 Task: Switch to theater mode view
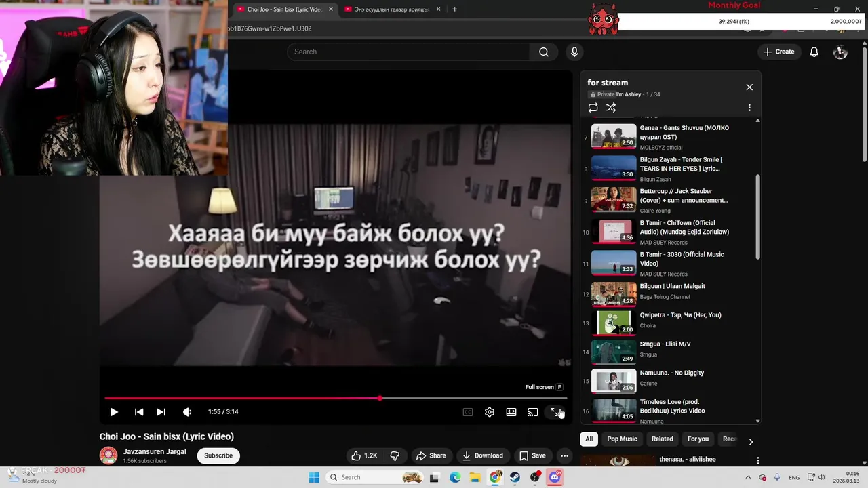(511, 412)
